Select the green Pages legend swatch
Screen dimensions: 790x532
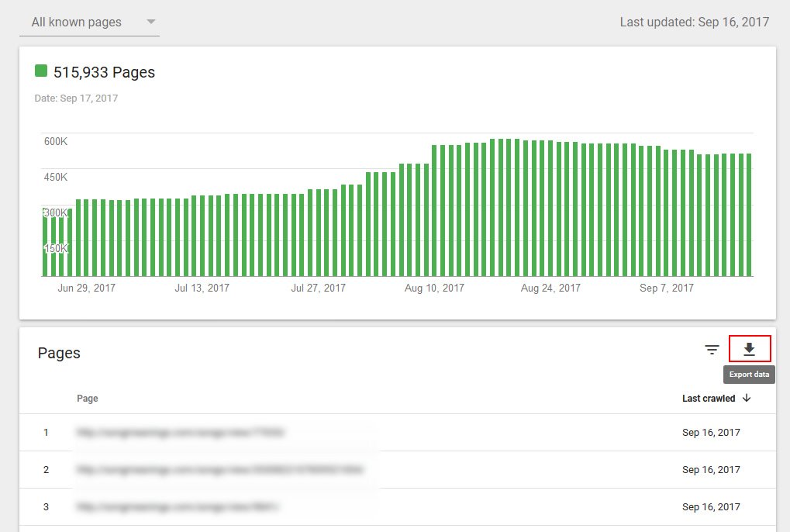pos(41,71)
